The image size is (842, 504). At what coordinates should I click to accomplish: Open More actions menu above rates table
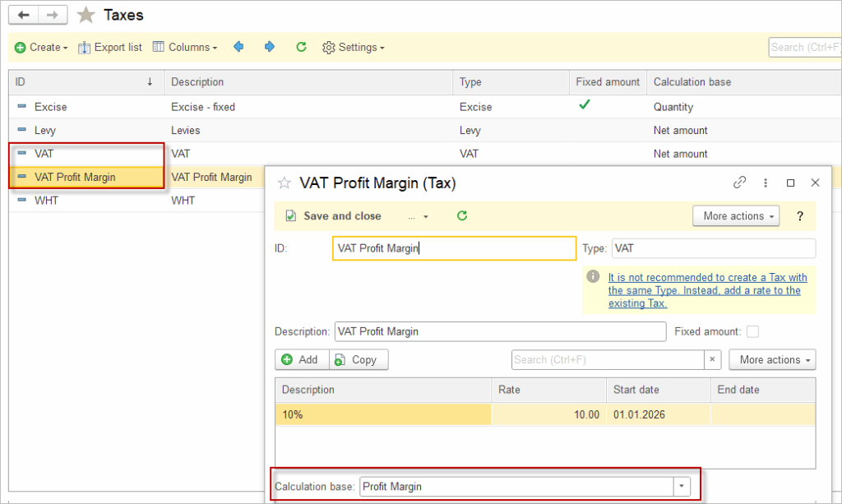click(776, 359)
